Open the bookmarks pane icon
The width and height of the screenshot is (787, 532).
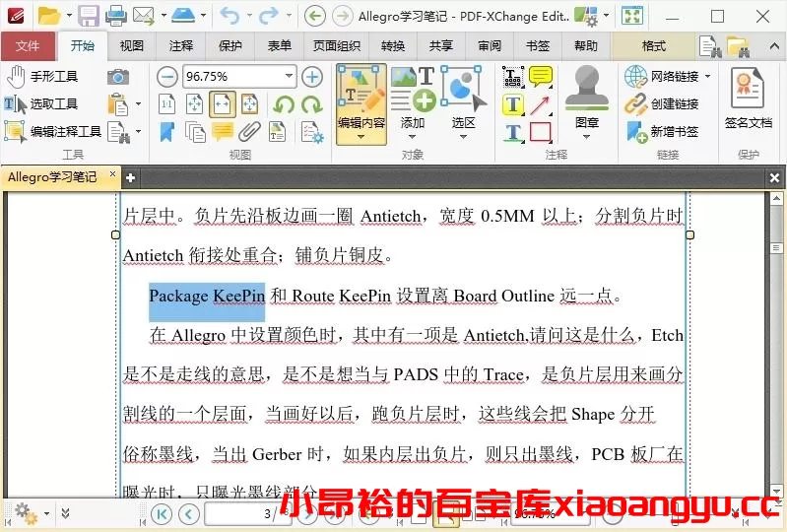coord(167,132)
